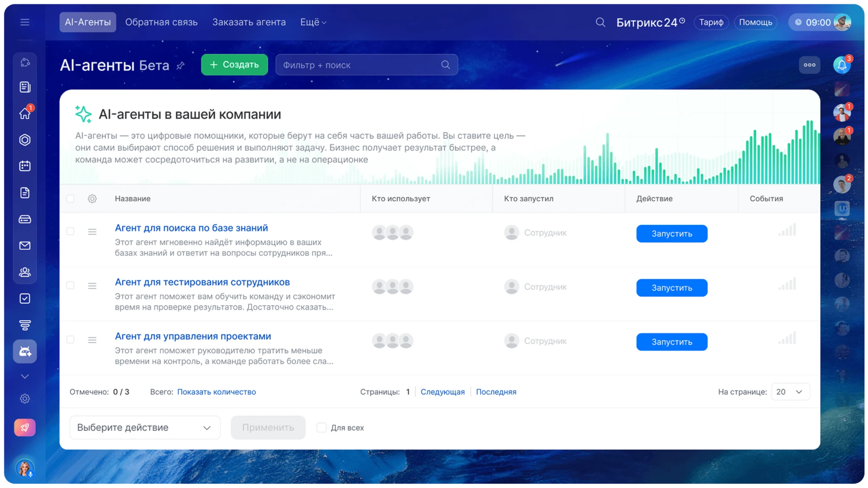Open the hamburger main menu
Screen dimensions: 868x488
[25, 22]
